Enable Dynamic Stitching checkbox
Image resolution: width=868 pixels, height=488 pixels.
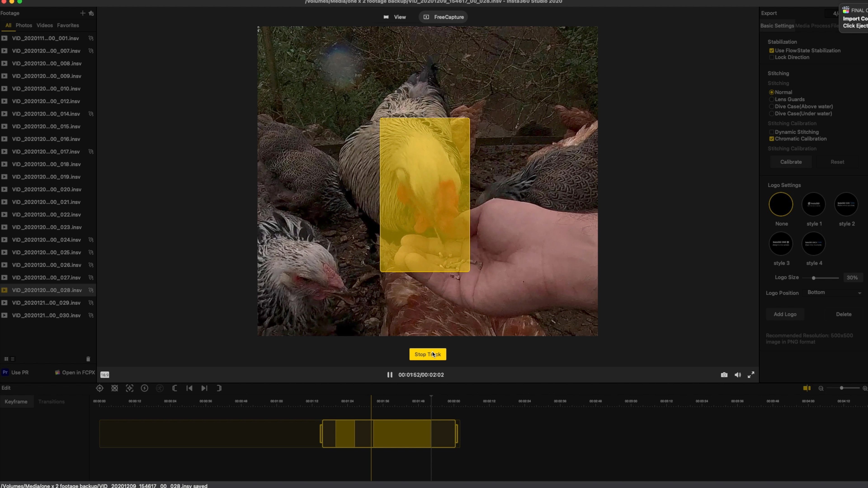coord(772,132)
